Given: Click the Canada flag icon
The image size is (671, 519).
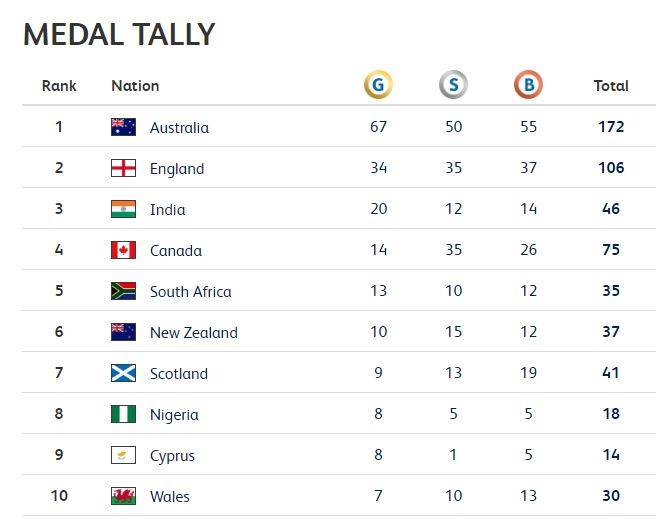Looking at the screenshot, I should click(x=124, y=250).
